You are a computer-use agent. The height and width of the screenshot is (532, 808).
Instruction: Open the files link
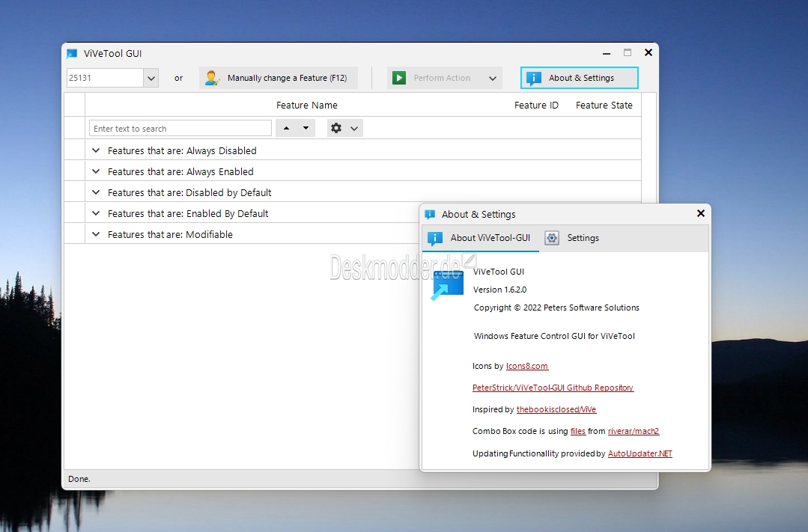click(x=577, y=431)
